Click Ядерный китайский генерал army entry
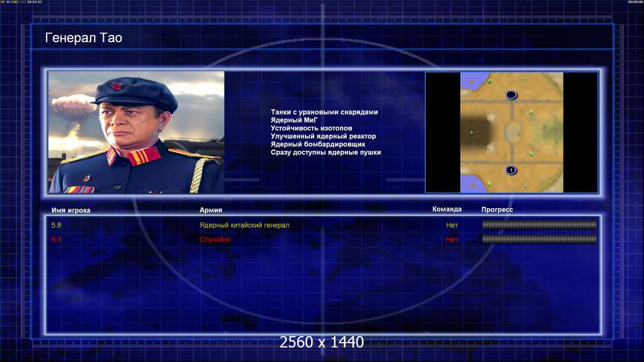This screenshot has width=644, height=362. [245, 225]
